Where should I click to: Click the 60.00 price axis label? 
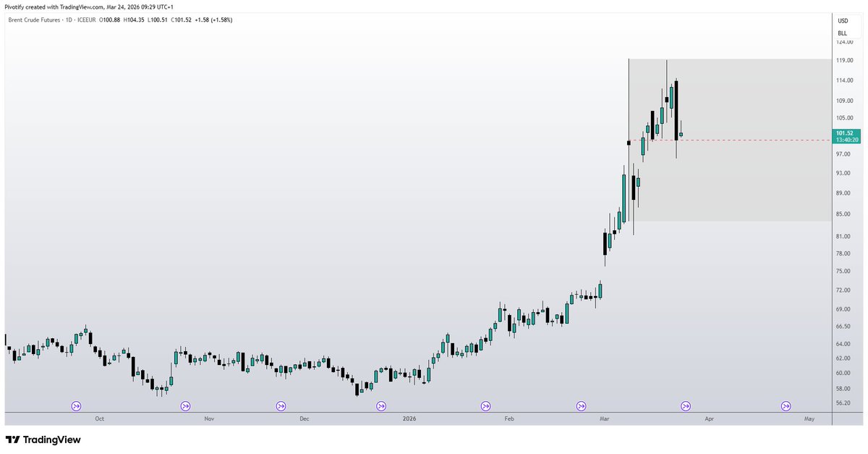pyautogui.click(x=843, y=374)
